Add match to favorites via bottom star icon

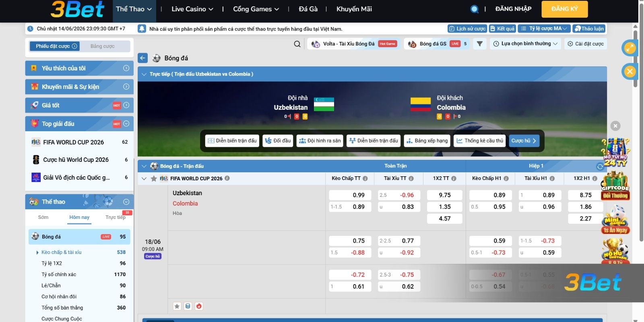[x=177, y=306]
